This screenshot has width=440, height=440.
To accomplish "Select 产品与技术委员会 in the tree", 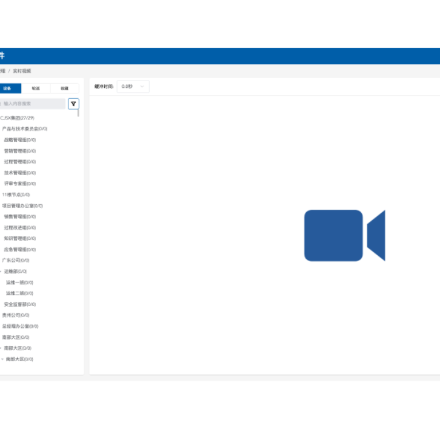I will (x=25, y=129).
